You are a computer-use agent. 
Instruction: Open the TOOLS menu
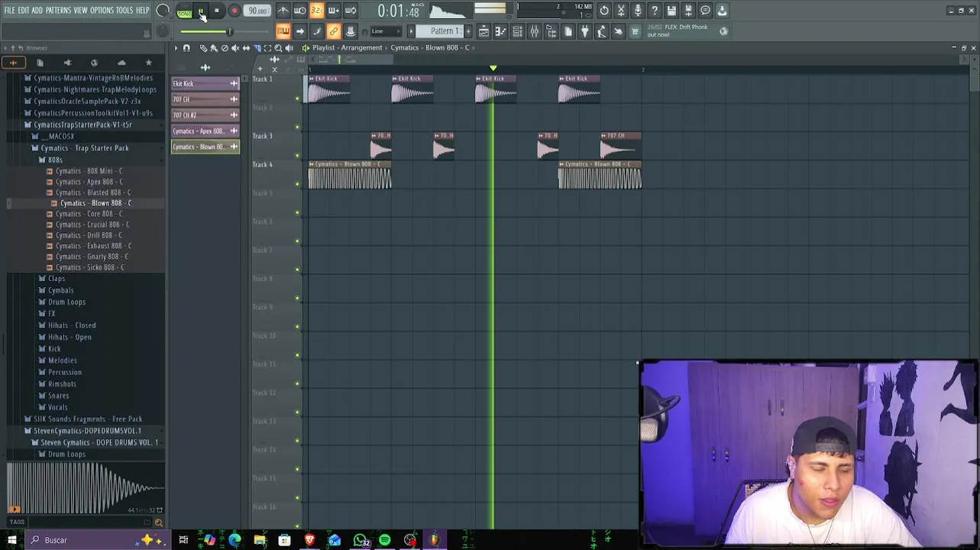point(125,10)
